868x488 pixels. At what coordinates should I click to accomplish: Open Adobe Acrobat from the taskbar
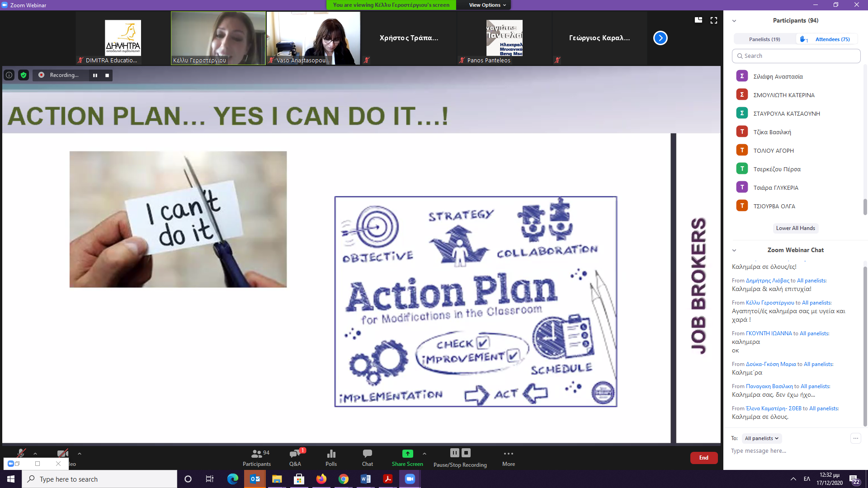(388, 479)
